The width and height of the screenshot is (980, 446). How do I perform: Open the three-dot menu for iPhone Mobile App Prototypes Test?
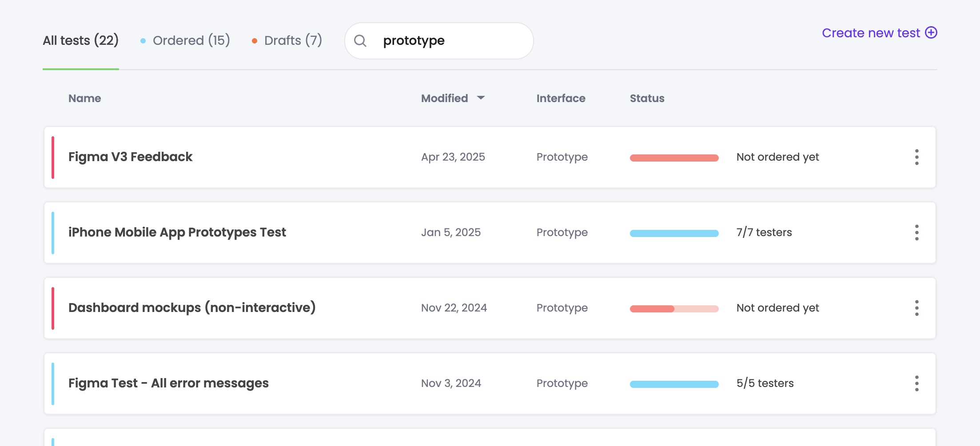coord(916,233)
